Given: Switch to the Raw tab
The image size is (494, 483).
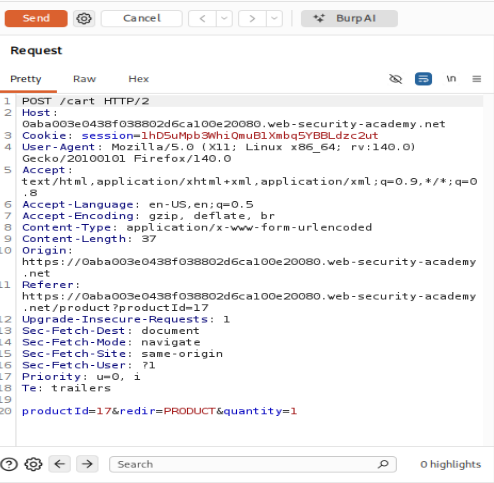Looking at the screenshot, I should pyautogui.click(x=84, y=79).
